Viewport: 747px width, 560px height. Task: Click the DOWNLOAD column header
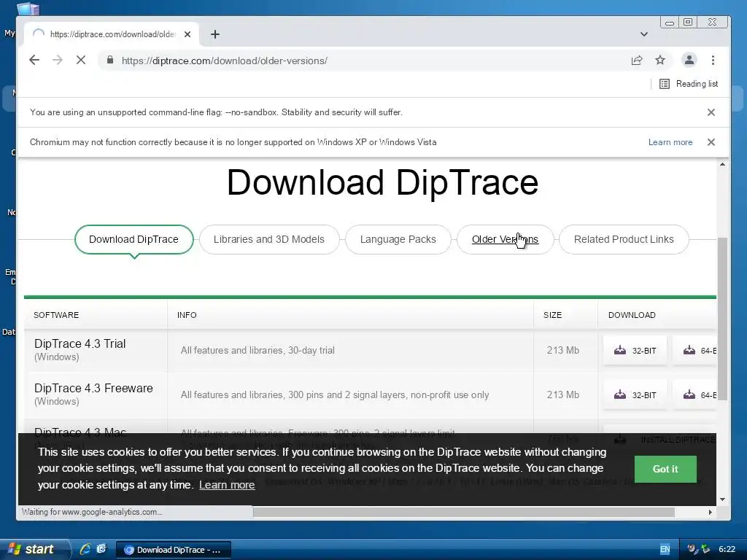[632, 315]
